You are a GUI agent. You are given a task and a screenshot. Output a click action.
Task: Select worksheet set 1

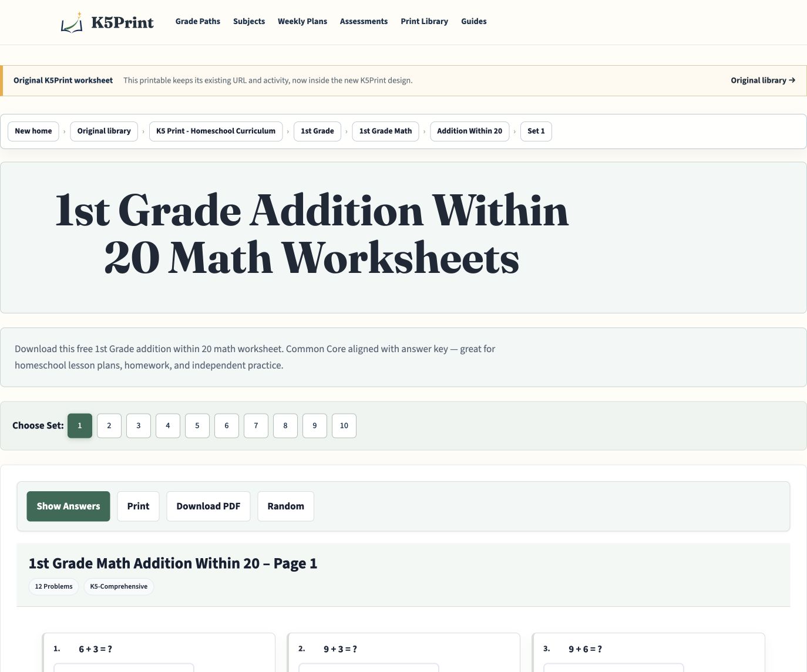point(80,426)
